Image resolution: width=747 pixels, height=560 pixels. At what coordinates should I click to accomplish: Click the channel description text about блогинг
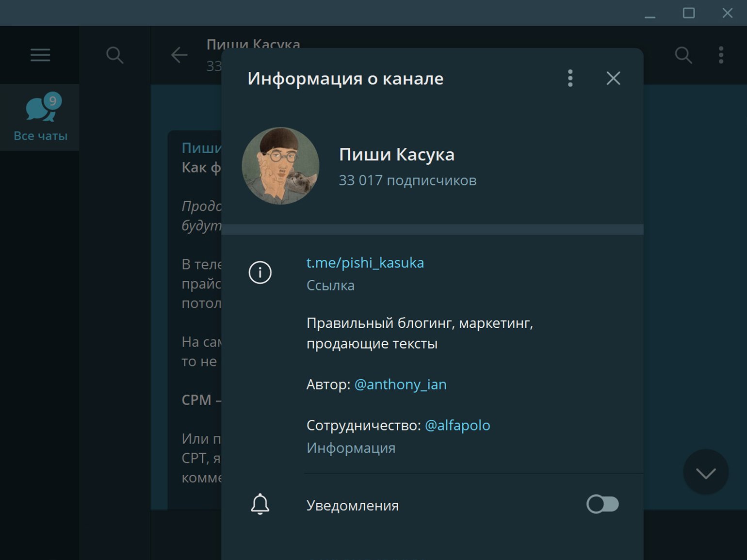click(420, 333)
